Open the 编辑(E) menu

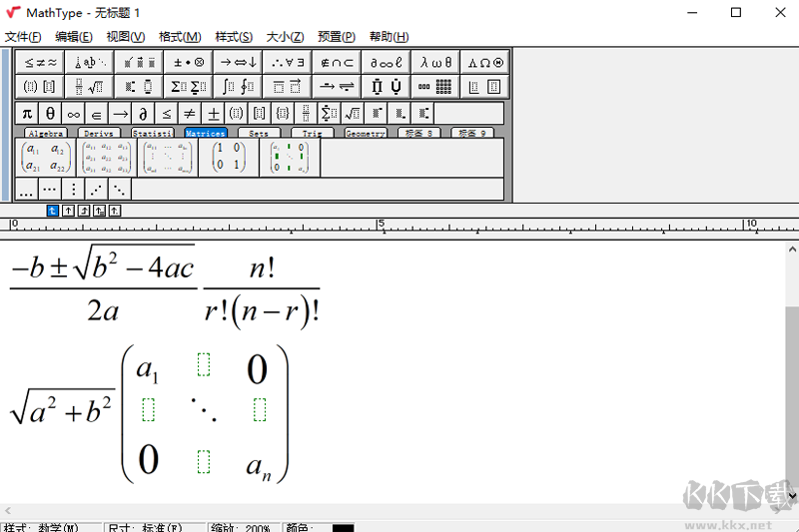(x=74, y=37)
